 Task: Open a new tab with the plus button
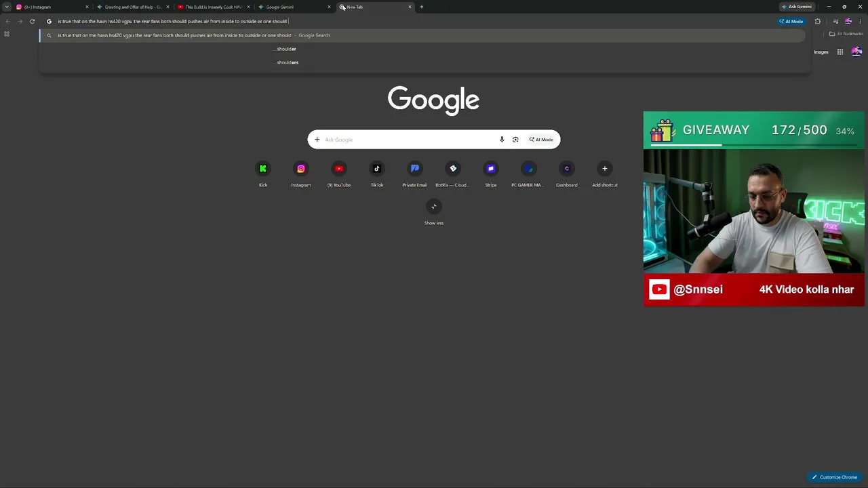pyautogui.click(x=421, y=7)
